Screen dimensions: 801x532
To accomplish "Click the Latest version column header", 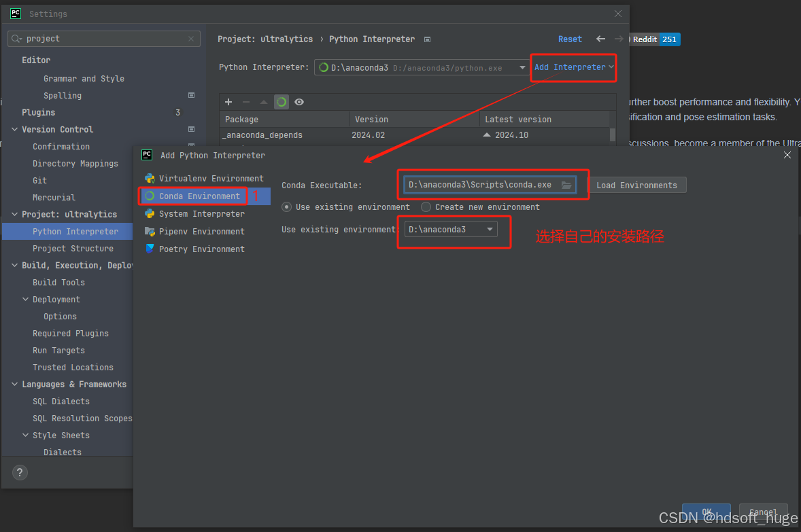I will coord(545,120).
